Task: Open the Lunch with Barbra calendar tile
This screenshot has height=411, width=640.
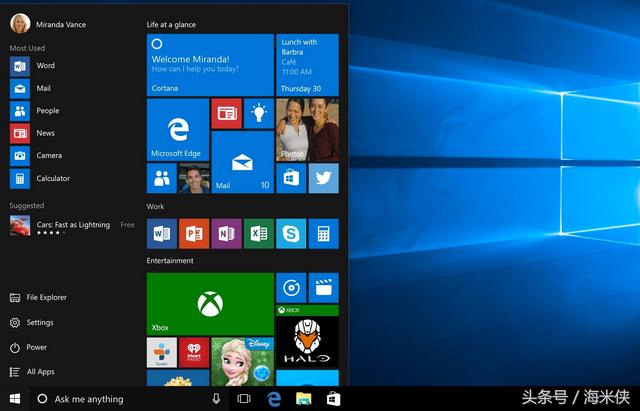Action: pos(307,65)
